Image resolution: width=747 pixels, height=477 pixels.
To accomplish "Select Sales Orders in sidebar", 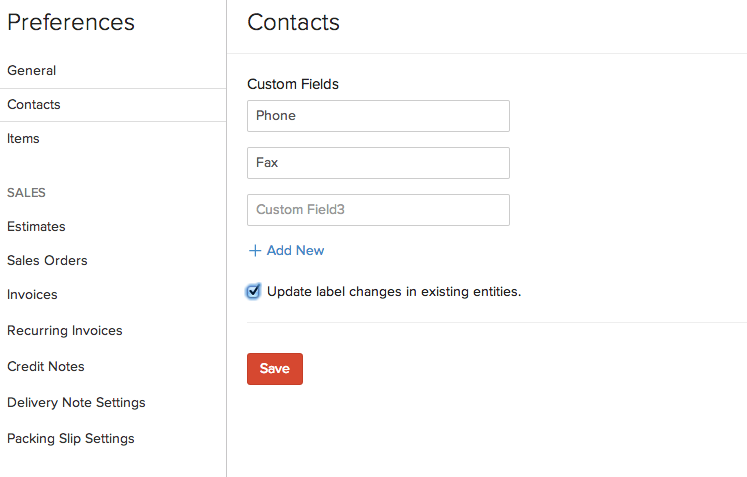I will (47, 261).
